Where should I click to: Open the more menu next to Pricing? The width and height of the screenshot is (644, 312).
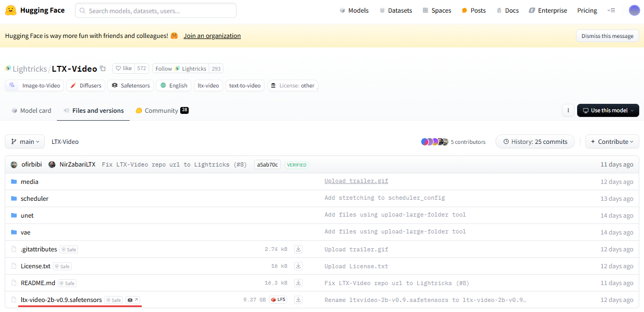tap(611, 11)
